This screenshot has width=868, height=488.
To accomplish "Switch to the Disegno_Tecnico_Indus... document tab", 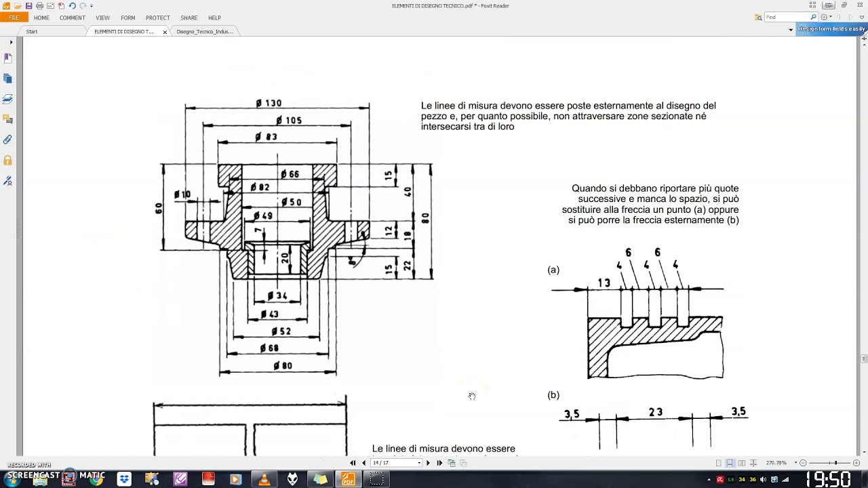I will [x=205, y=32].
